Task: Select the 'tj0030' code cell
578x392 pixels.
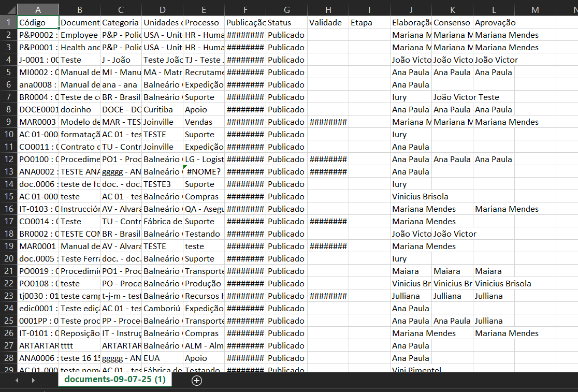Action: pyautogui.click(x=38, y=296)
